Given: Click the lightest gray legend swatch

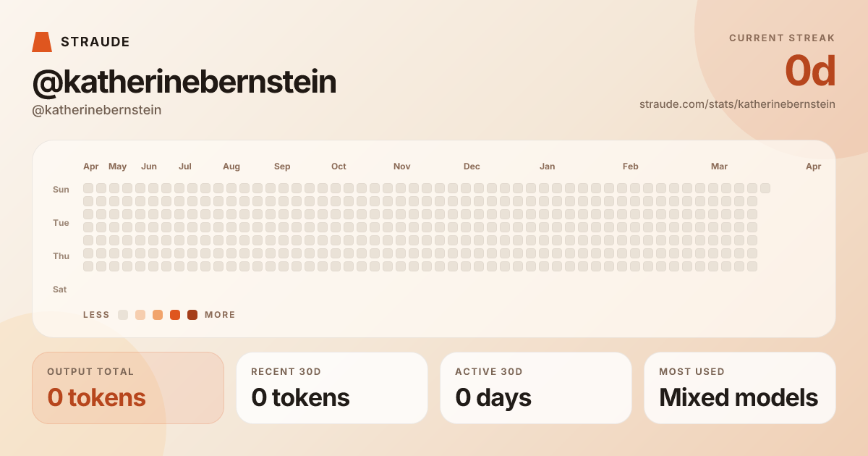Looking at the screenshot, I should click(123, 315).
